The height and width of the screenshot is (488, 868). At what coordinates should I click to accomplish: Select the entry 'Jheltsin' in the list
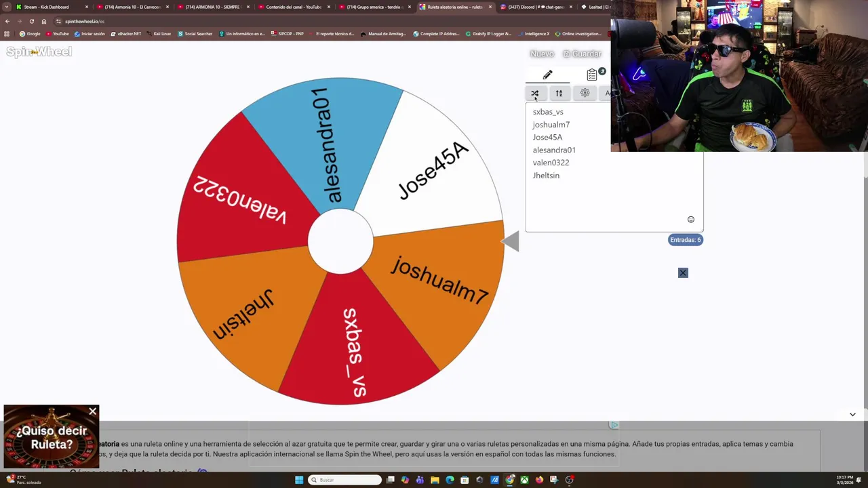(546, 176)
